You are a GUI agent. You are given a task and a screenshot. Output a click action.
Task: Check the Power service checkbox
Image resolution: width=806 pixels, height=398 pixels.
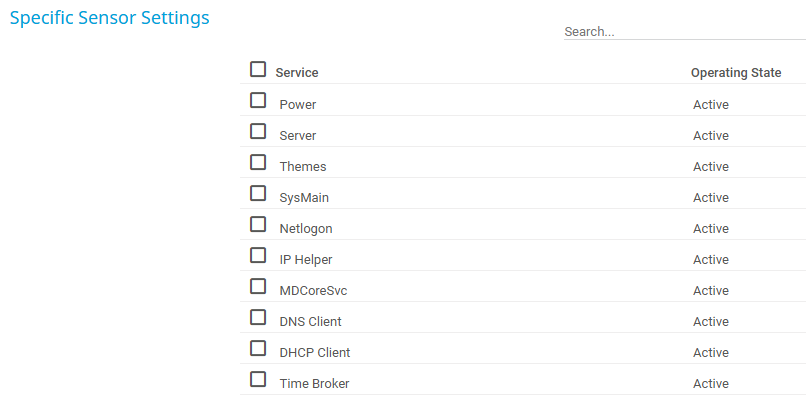click(258, 100)
